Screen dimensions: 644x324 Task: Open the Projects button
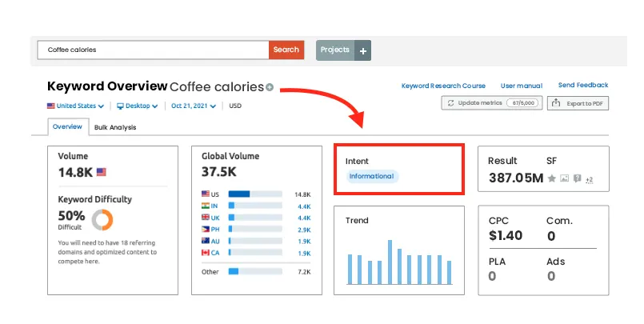[335, 50]
